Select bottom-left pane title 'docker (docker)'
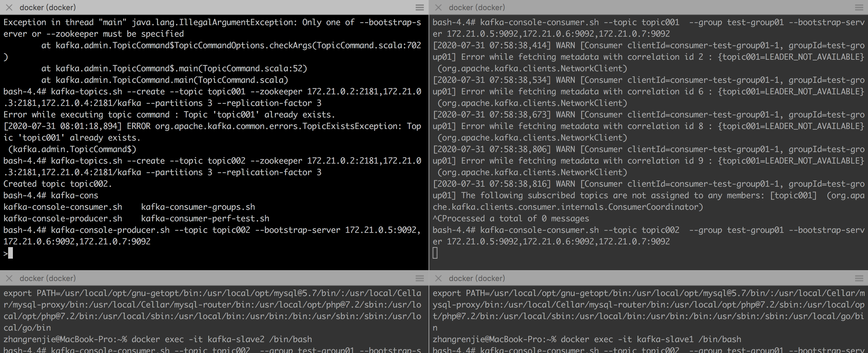 tap(48, 278)
